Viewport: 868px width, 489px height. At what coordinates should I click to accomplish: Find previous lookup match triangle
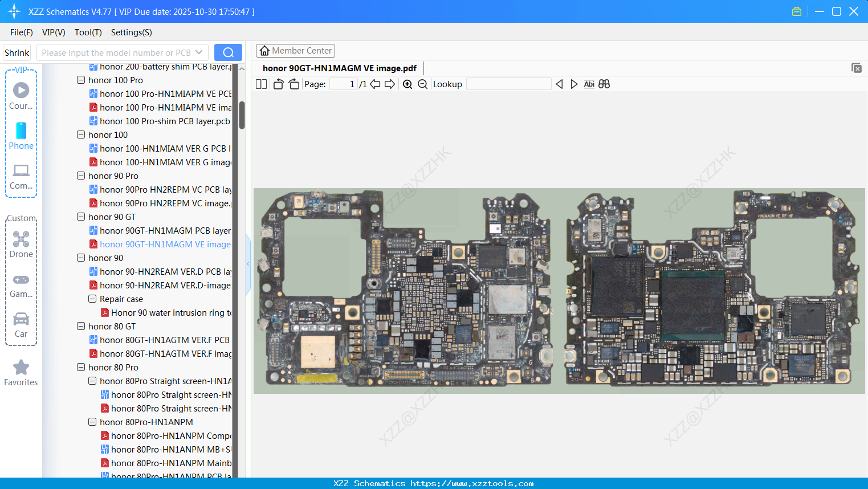(x=559, y=84)
